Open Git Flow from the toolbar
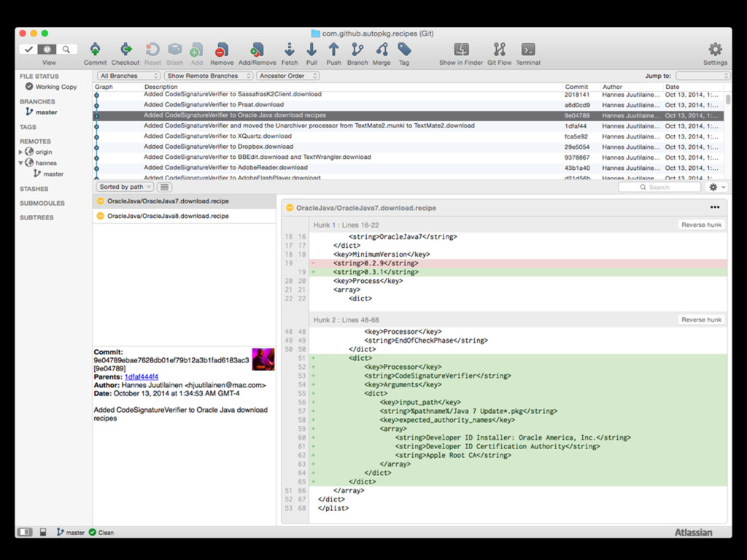This screenshot has height=560, width=747. coord(499,50)
